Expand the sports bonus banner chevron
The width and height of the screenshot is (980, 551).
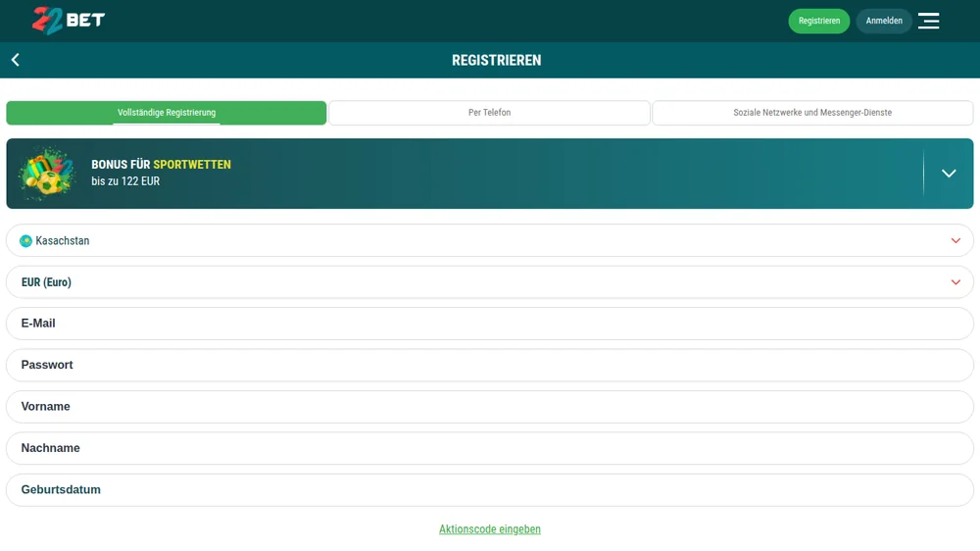(x=949, y=174)
